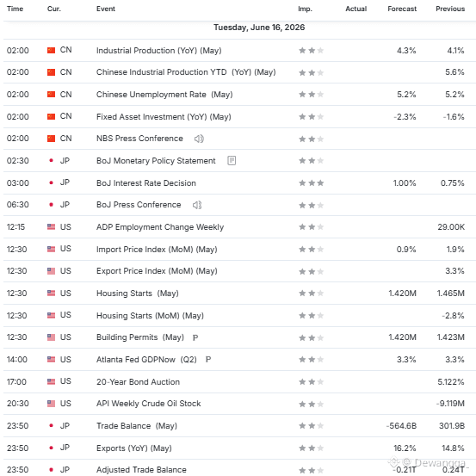
Task: Open the NBS Press Conference event
Action: pos(139,139)
